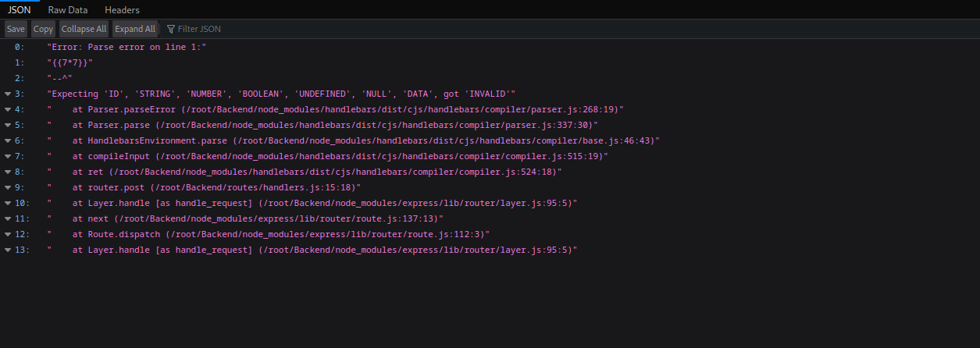Toggle the arrow beside row 9 router.post
The width and height of the screenshot is (980, 348).
[8, 187]
